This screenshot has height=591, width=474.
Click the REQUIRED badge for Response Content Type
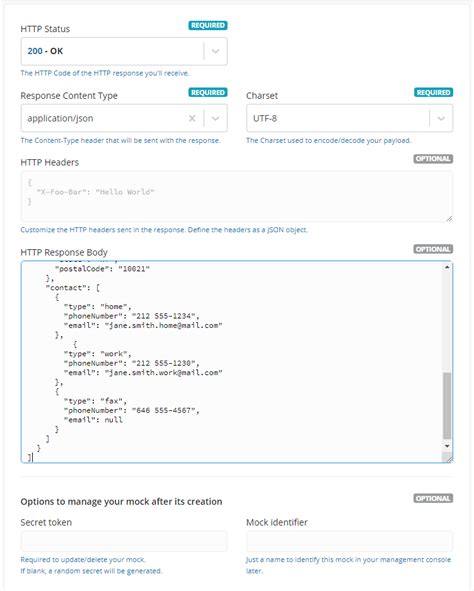coord(208,92)
